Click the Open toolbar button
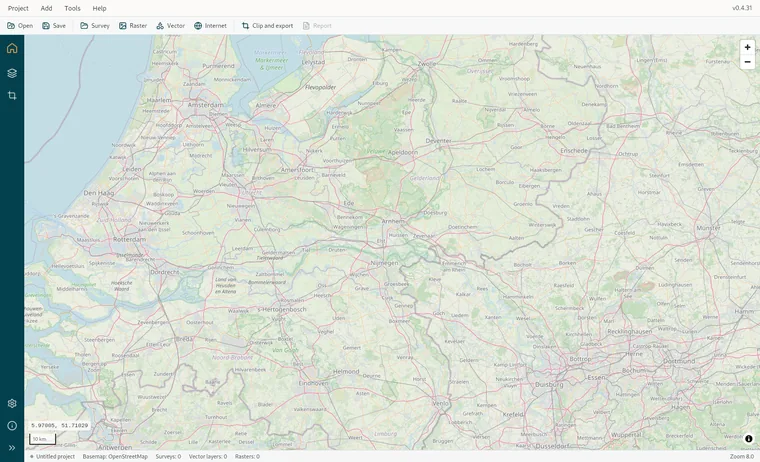760x462 pixels. coord(20,26)
